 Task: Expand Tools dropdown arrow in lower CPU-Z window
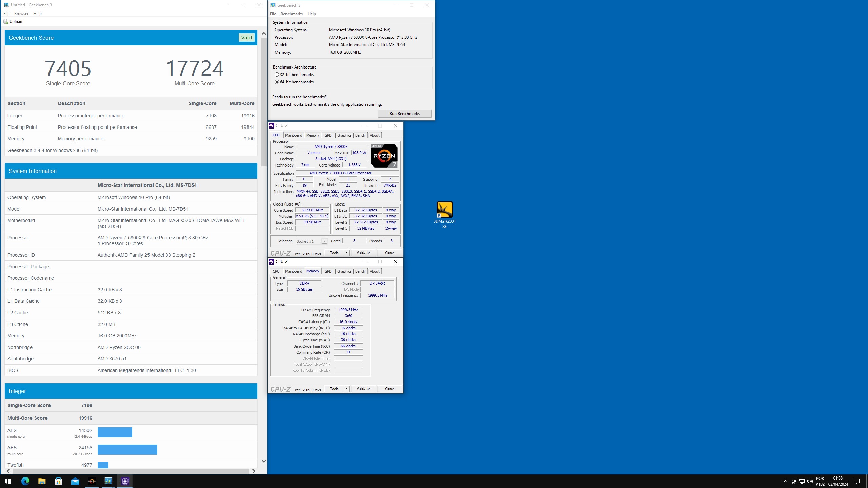(x=347, y=389)
